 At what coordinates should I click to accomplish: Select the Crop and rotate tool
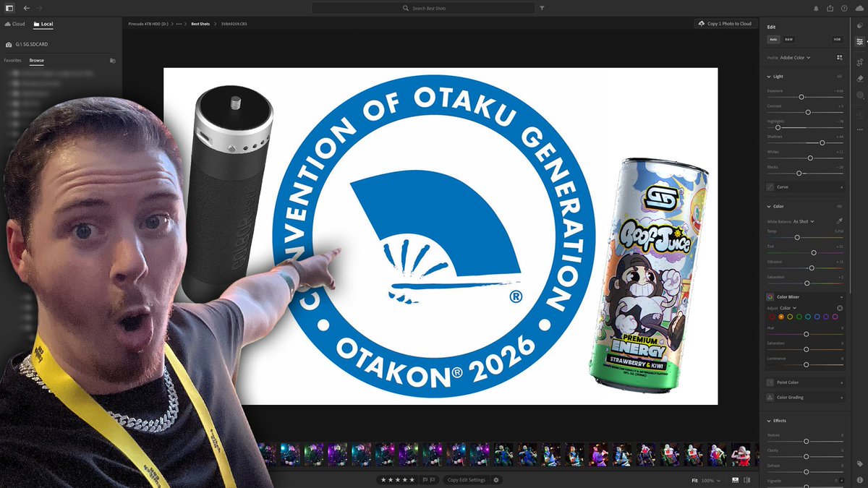click(x=859, y=63)
